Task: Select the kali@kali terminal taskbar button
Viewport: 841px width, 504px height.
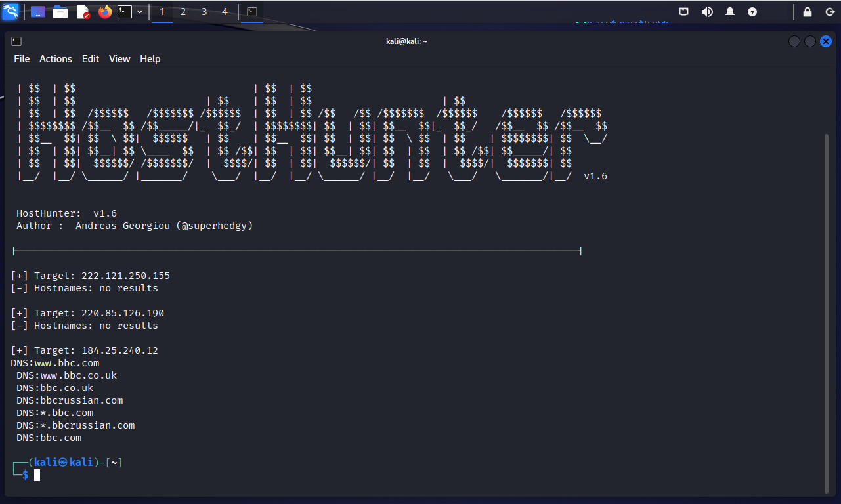Action: click(x=251, y=12)
